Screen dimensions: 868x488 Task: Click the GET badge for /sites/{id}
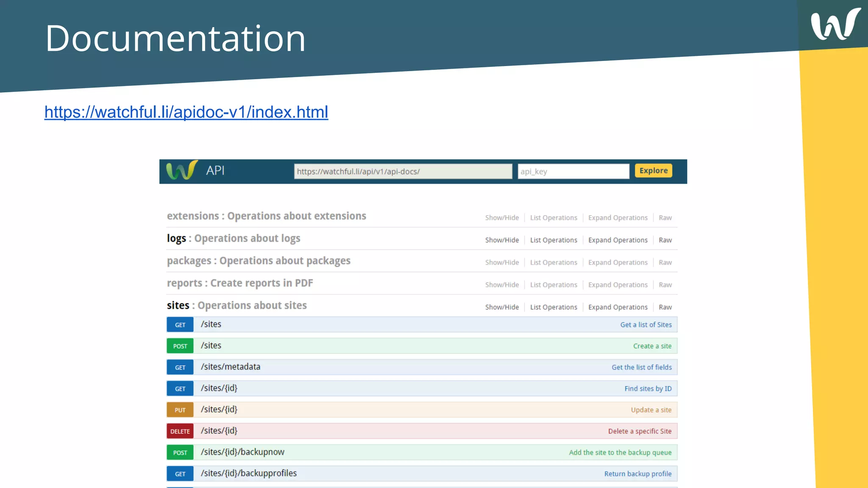tap(180, 389)
